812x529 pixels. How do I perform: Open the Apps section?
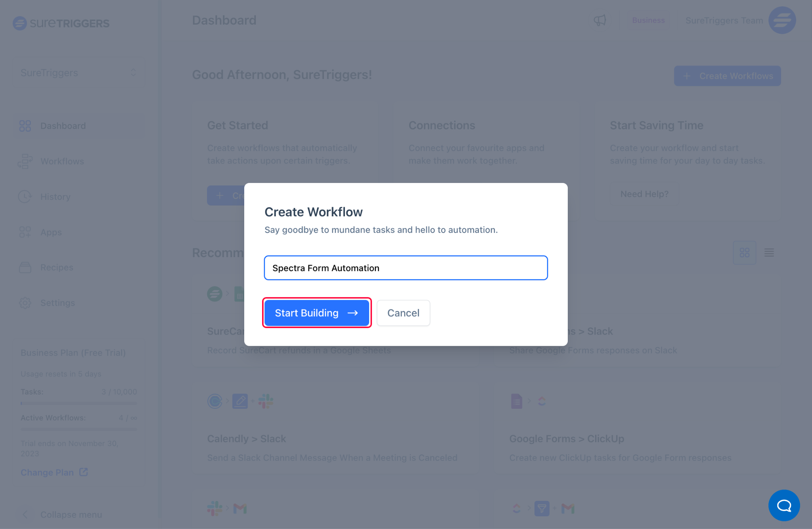tap(51, 232)
